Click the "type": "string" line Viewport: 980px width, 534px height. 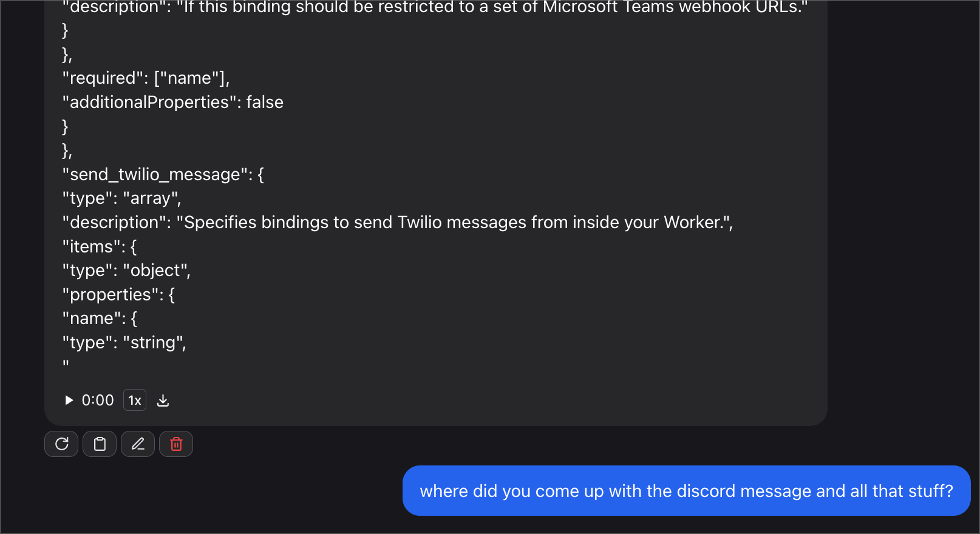(124, 343)
